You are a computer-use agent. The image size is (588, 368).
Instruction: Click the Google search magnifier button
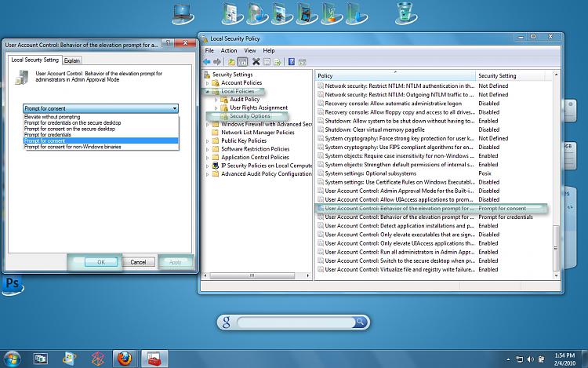pyautogui.click(x=360, y=322)
